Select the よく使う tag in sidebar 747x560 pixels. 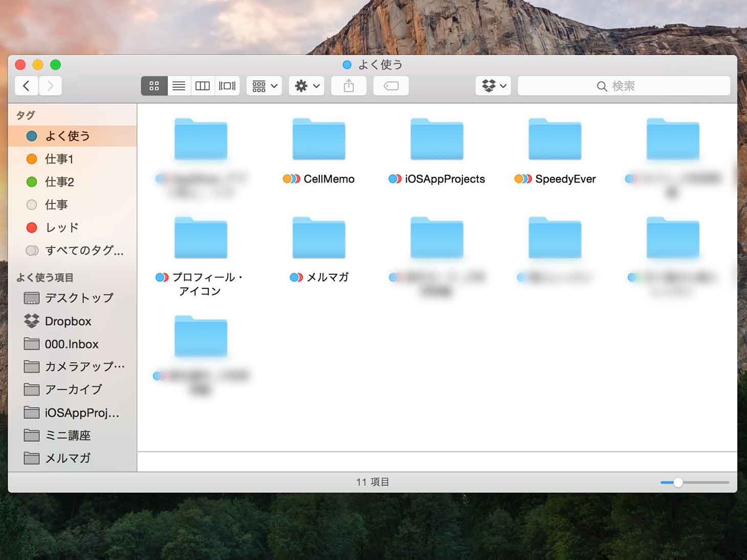point(73,136)
